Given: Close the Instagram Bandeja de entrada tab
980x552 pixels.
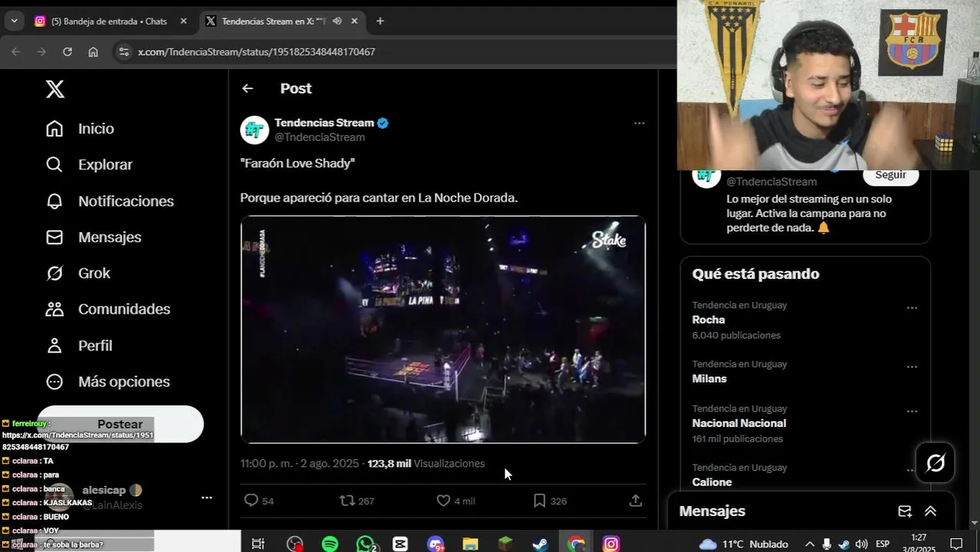Looking at the screenshot, I should coord(183,21).
